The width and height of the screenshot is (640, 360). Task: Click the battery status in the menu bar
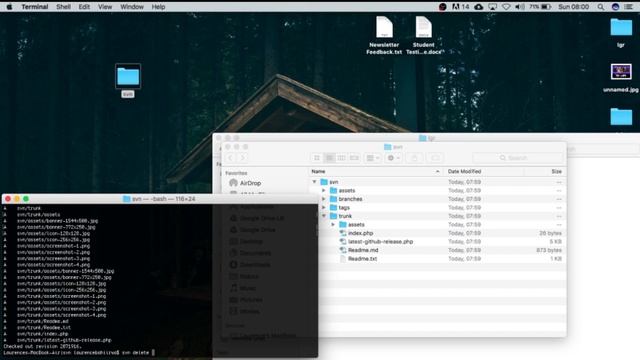click(x=540, y=7)
